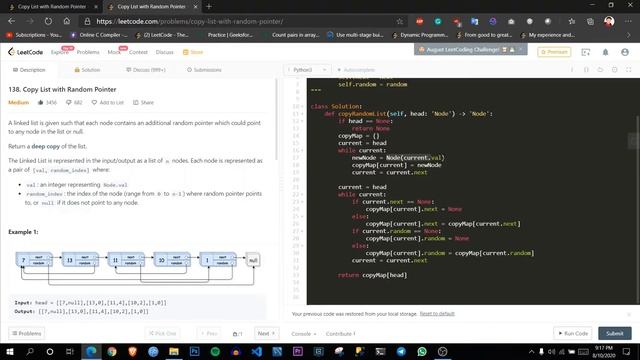Select the first browser tab Copy List

tap(51, 7)
